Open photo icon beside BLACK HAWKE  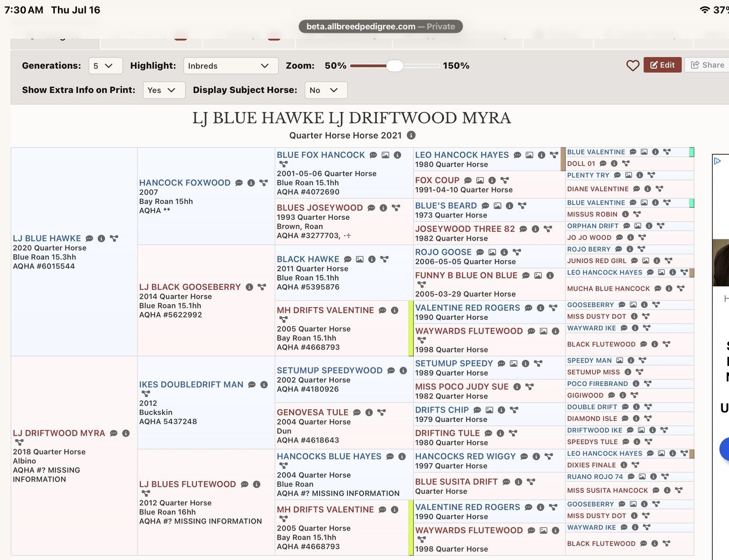click(x=360, y=259)
